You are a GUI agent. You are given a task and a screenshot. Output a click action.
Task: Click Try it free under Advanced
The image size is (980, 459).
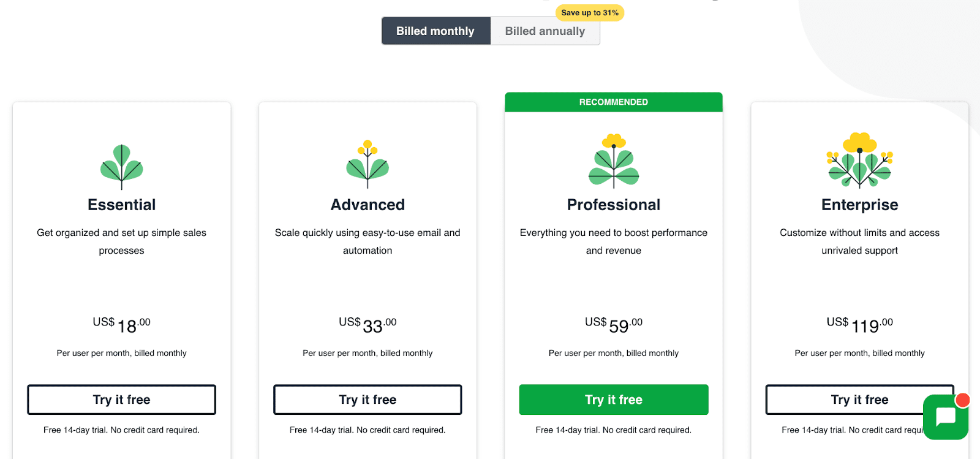[x=367, y=399]
